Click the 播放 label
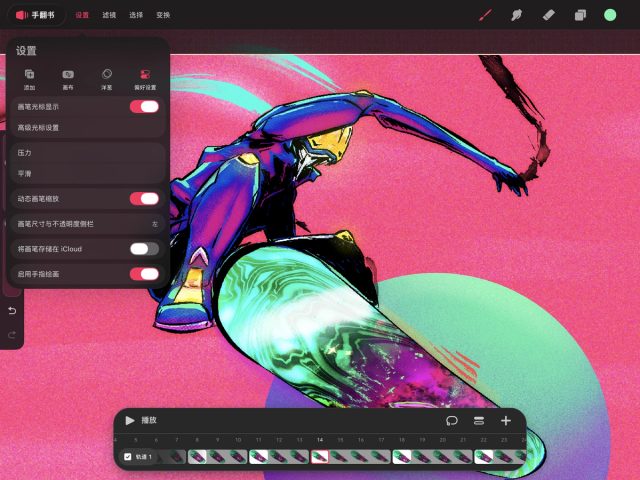This screenshot has height=480, width=640. [149, 420]
